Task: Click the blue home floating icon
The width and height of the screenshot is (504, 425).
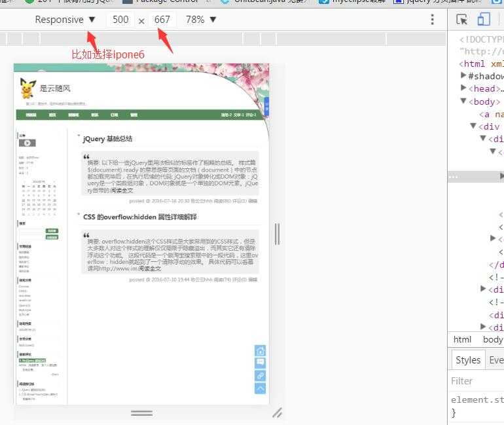Action: [260, 350]
